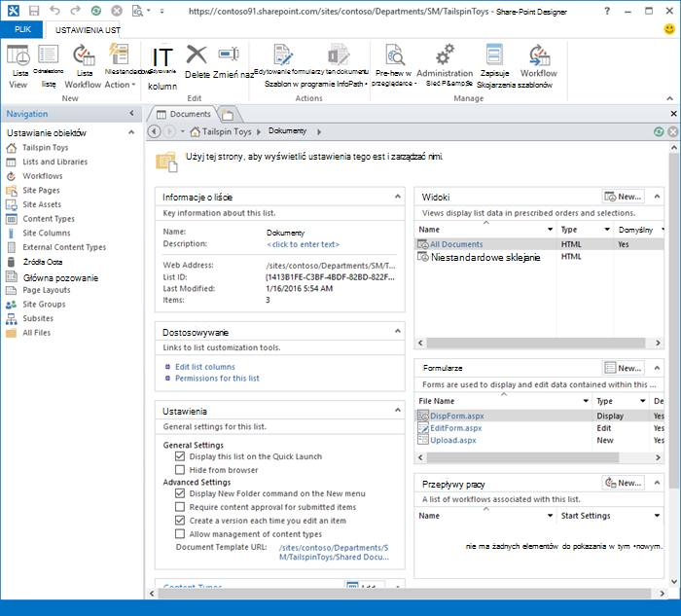Click New button in Formularze section

tap(623, 368)
